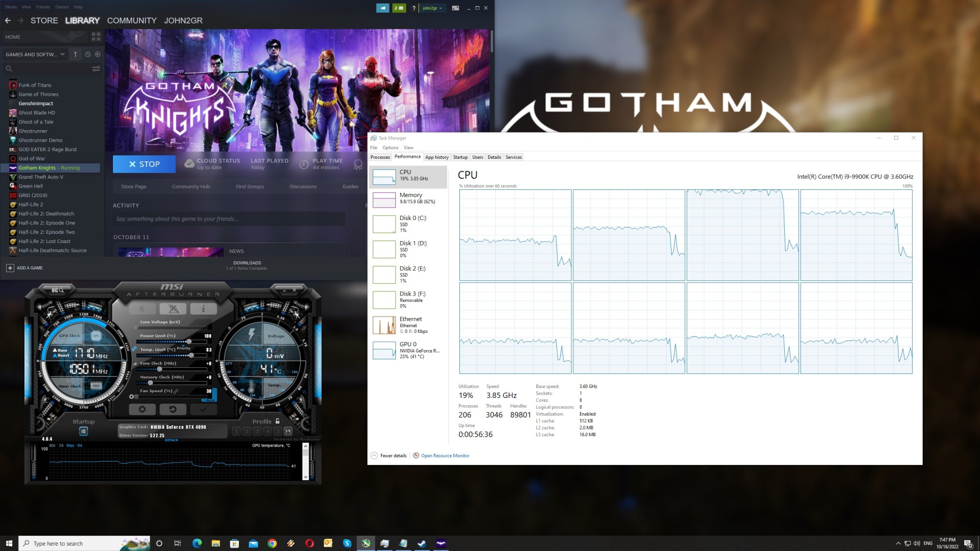Viewport: 980px width, 551px height.
Task: Collapse Task Manager with Fewer details
Action: tap(390, 455)
